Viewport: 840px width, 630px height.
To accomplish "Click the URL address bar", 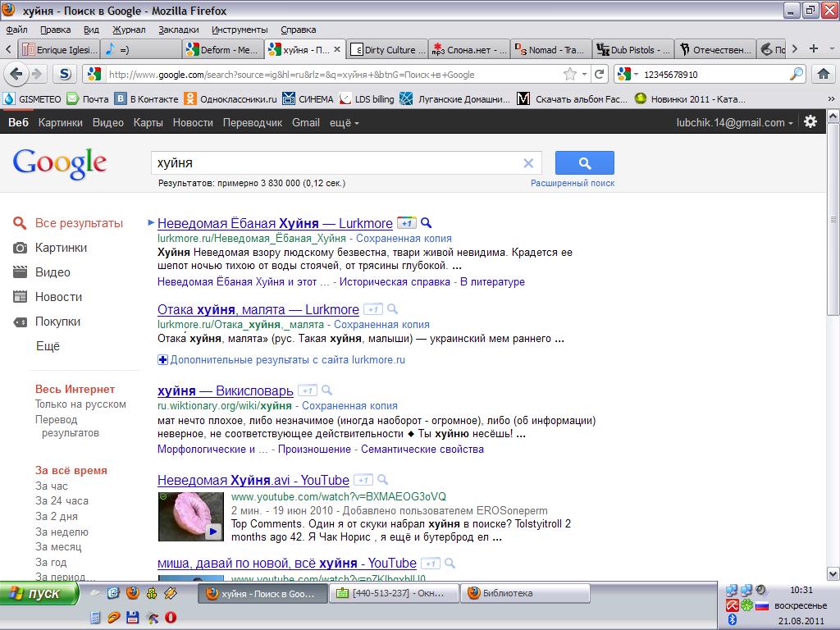I will [333, 75].
